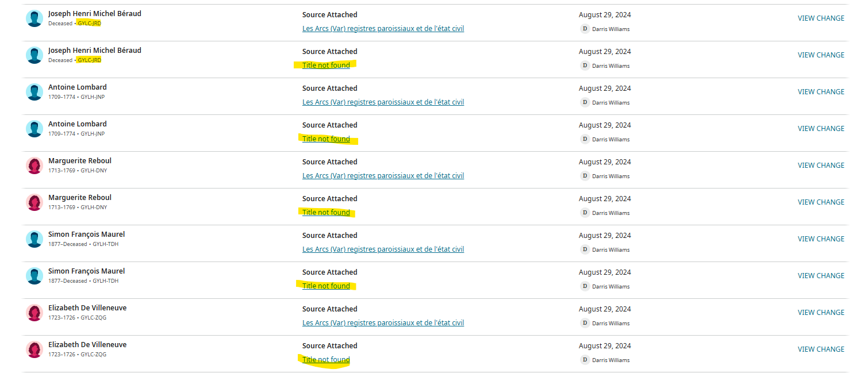Open the Les Arcs source link for Simon François Maurel
The height and width of the screenshot is (373, 868).
click(383, 249)
